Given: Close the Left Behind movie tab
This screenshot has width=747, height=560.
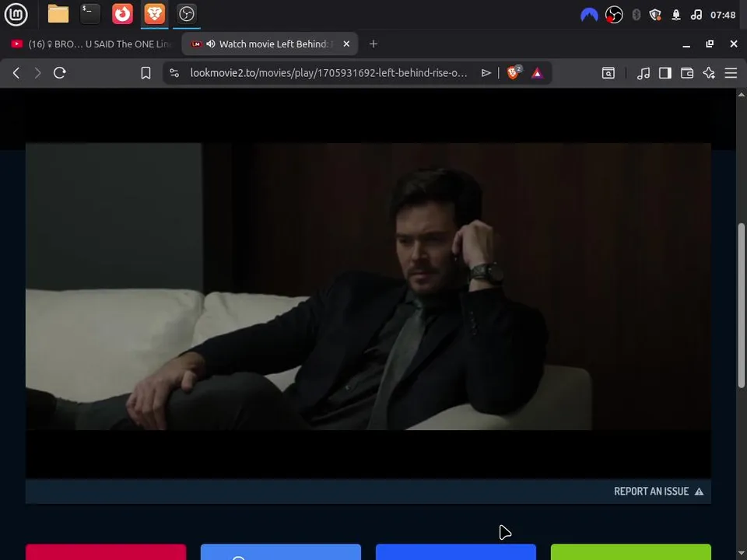Looking at the screenshot, I should 346,44.
